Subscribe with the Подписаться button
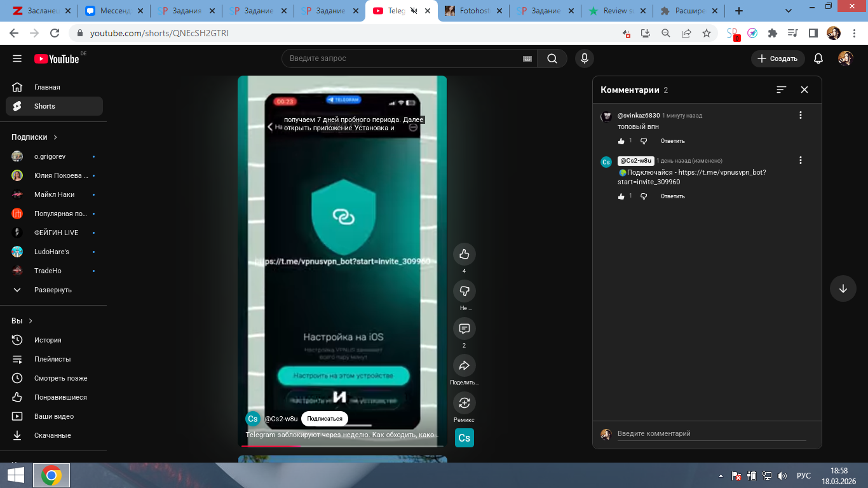Image resolution: width=868 pixels, height=488 pixels. 325,419
